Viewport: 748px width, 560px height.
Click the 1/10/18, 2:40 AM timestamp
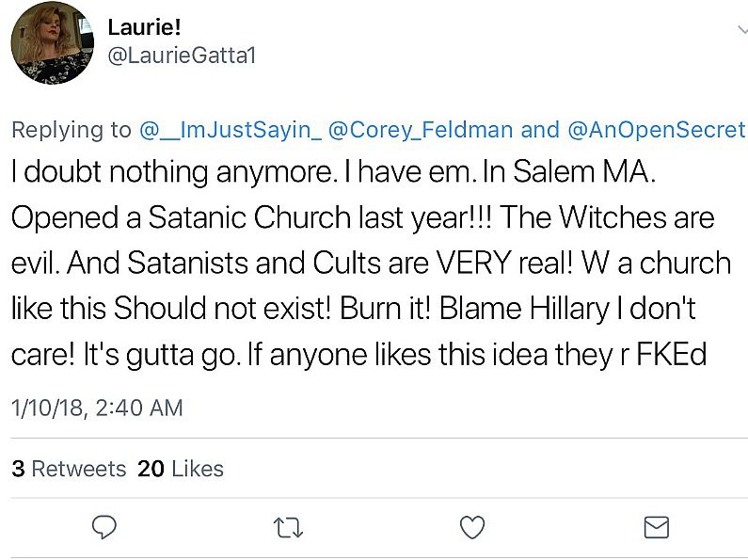click(97, 408)
